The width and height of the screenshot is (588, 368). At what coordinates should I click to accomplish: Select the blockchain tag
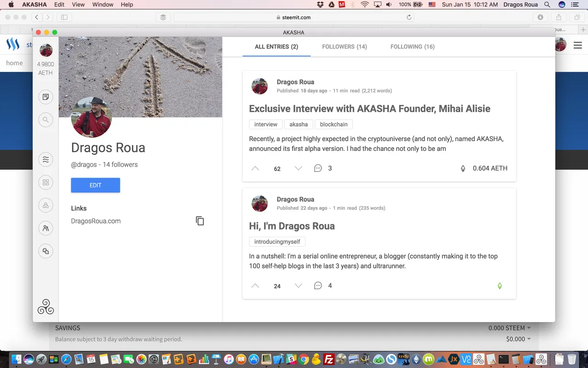click(x=334, y=124)
